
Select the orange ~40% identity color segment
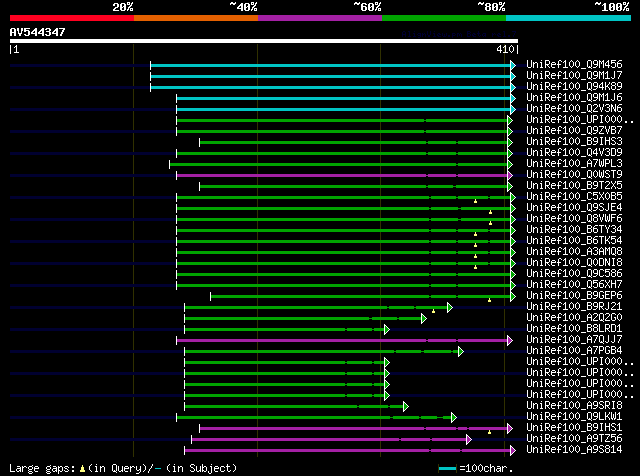click(196, 18)
